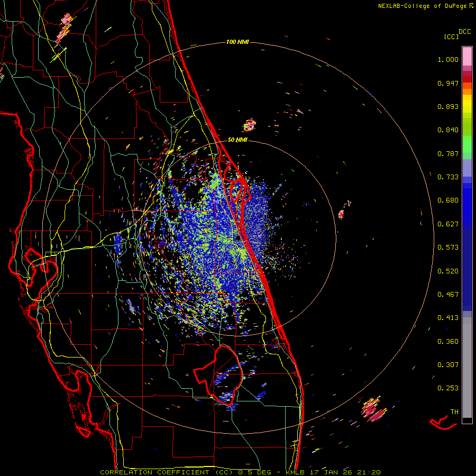
Task: Click the 0.5 DEG elevation text
Action: point(254,472)
